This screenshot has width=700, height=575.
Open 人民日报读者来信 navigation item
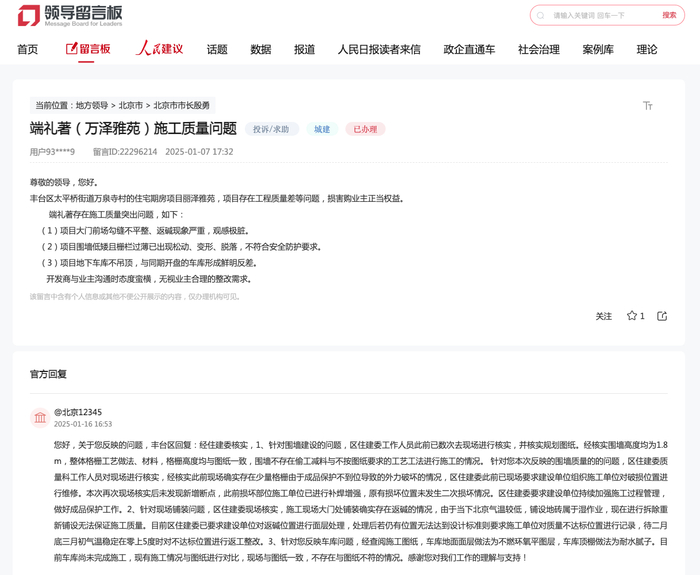pos(379,50)
